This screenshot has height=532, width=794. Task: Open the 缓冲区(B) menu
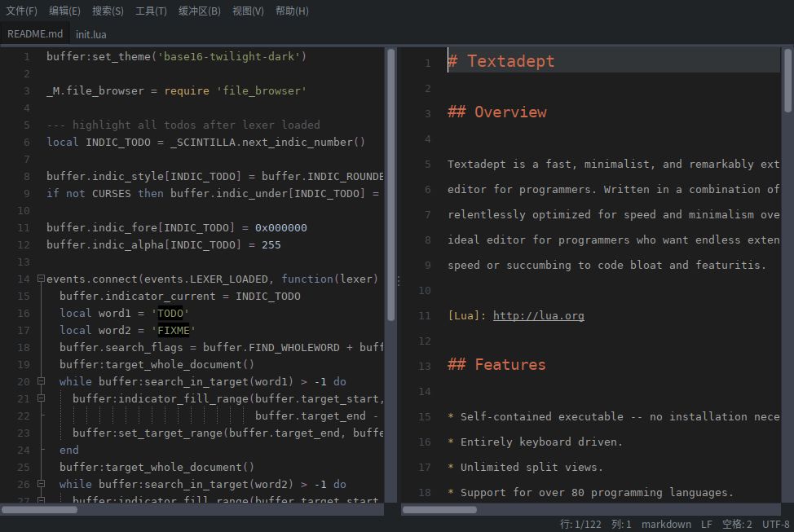tap(200, 11)
